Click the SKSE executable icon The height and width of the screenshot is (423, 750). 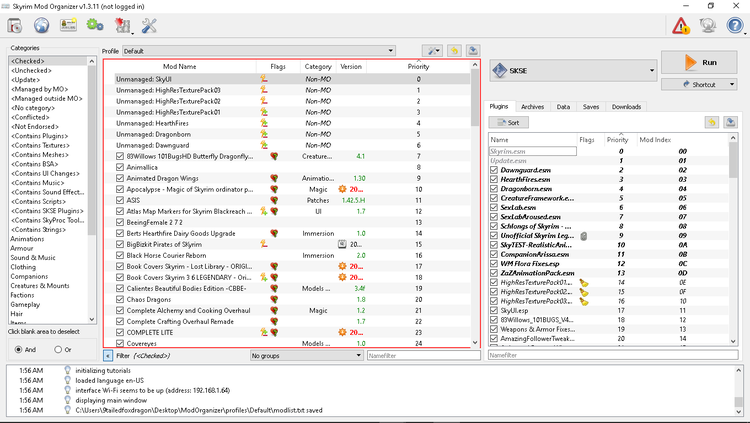point(499,70)
